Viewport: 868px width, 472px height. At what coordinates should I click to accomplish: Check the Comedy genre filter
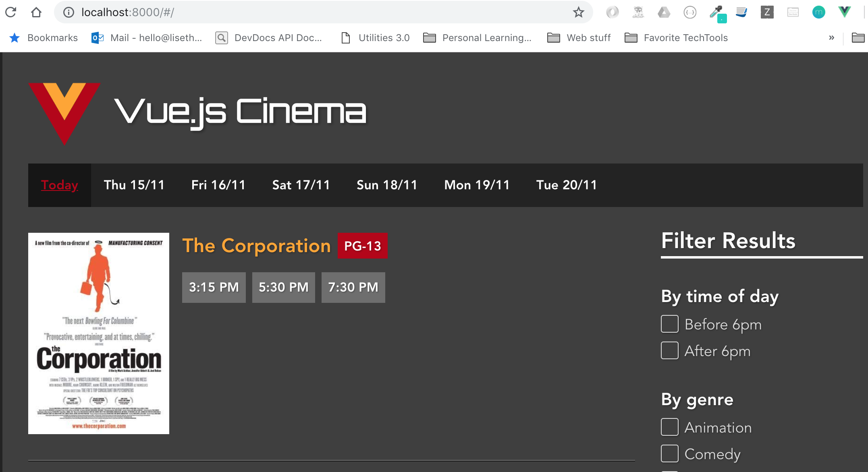pyautogui.click(x=670, y=453)
